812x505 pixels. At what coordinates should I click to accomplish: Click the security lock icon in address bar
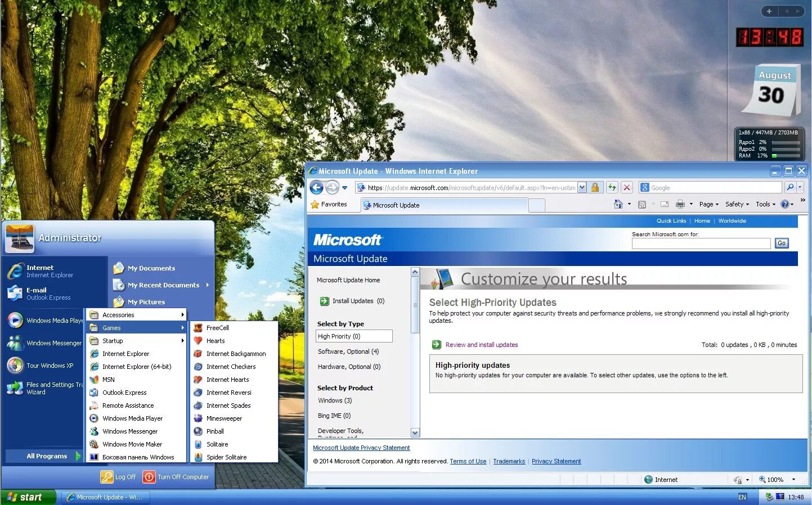(595, 188)
